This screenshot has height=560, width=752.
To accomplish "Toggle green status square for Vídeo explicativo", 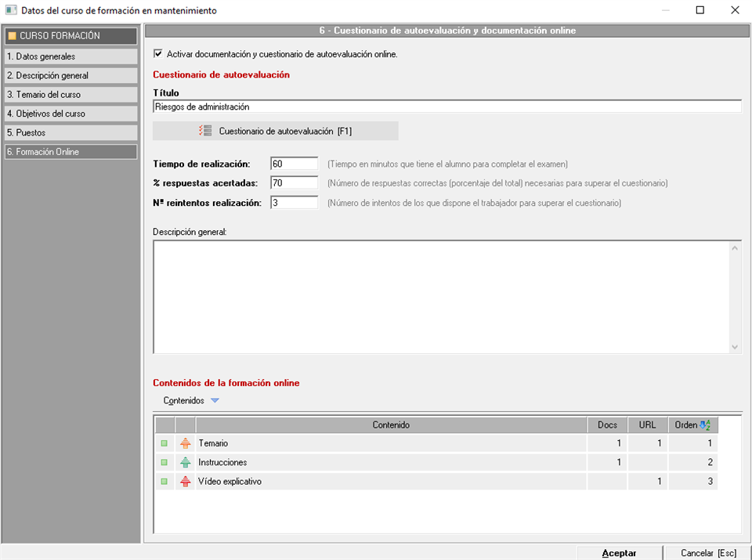I will coord(164,482).
